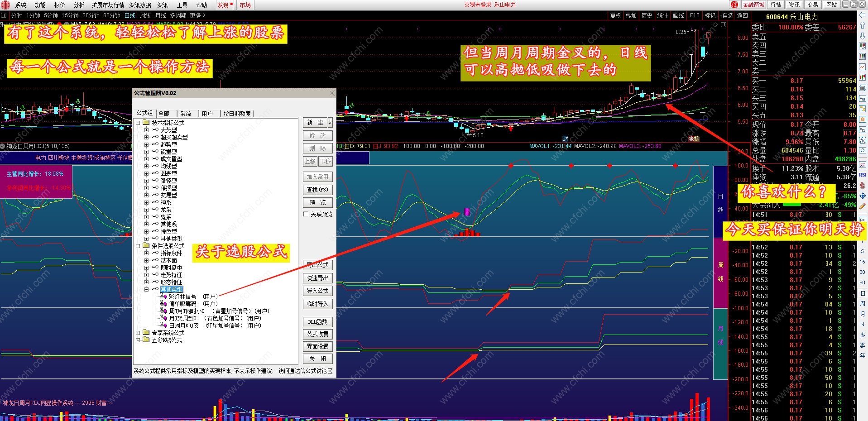Click the 交易 button at top right
Viewport: 868px width, 421px height.
click(x=813, y=5)
